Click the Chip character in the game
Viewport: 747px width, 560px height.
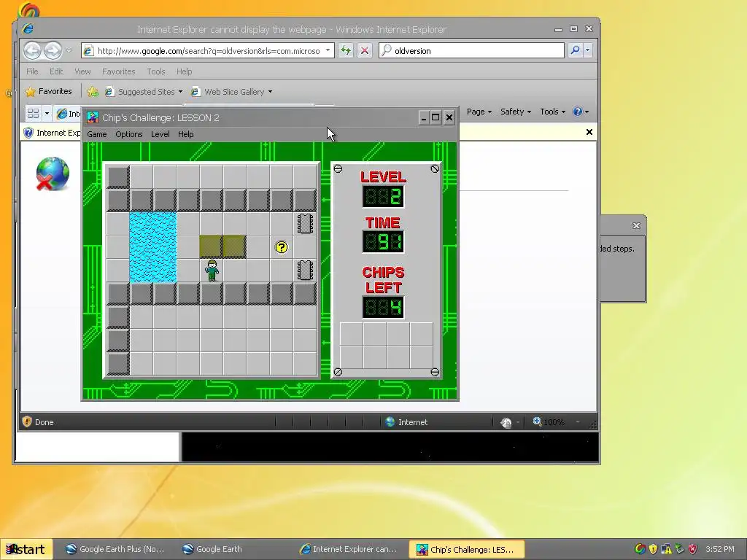pos(212,271)
